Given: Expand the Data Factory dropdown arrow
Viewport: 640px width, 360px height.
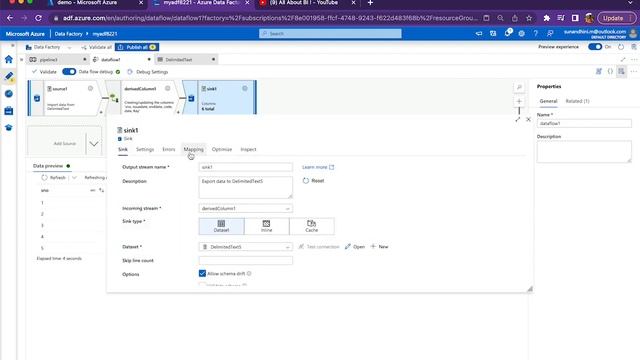Looking at the screenshot, I should [69, 47].
